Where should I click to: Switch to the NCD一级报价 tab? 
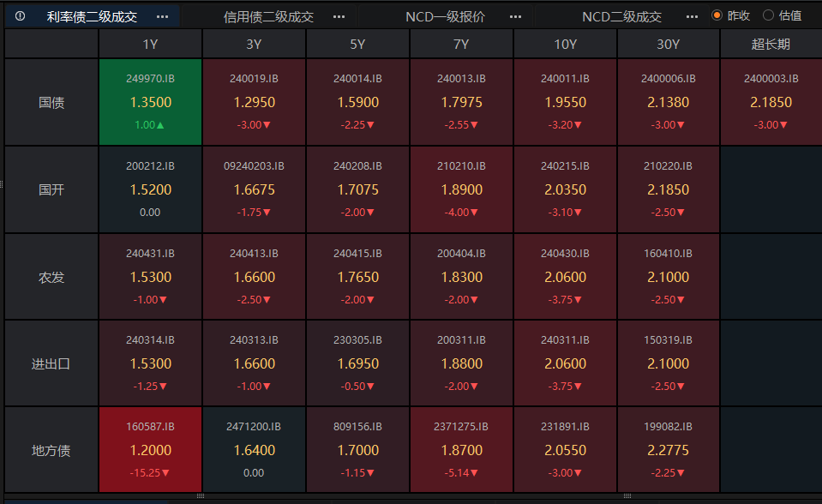point(445,16)
